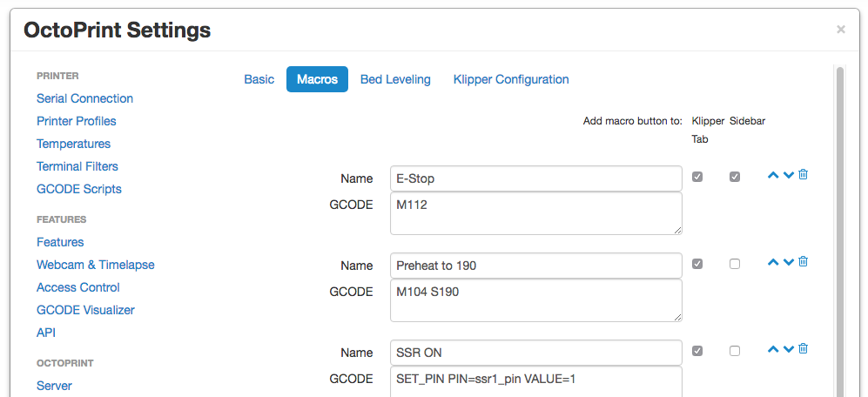Edit the SSR ON name field

click(535, 352)
